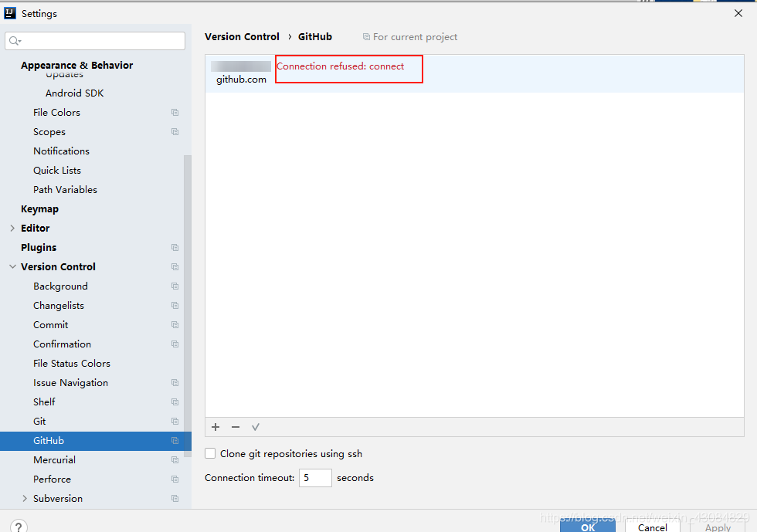This screenshot has height=532, width=757.
Task: Click the For current project icon
Action: [366, 37]
